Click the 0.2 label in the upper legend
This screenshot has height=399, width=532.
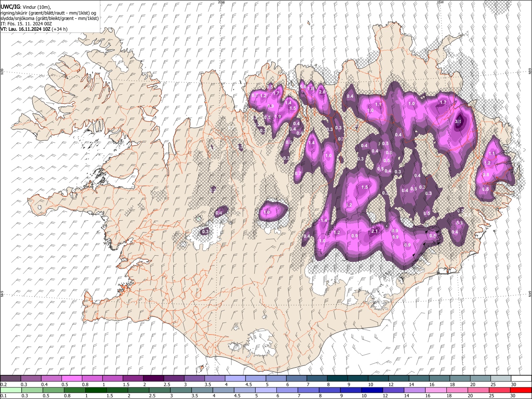tap(3, 384)
